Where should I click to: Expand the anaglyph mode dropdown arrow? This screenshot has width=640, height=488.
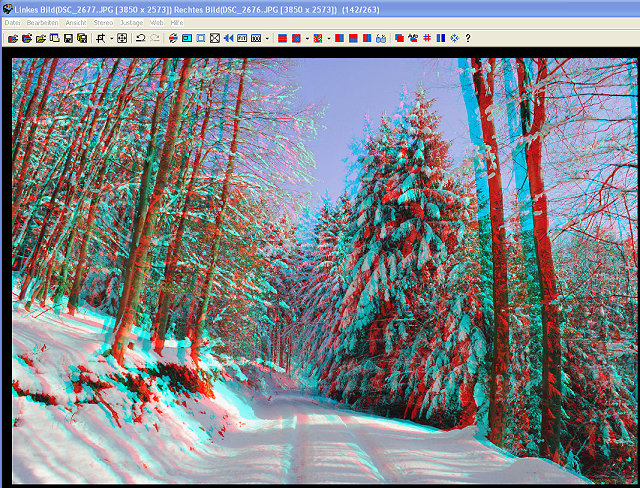pos(328,38)
